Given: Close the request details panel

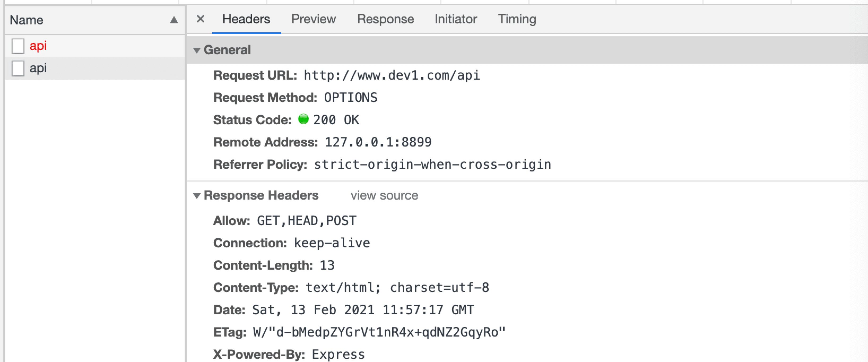Looking at the screenshot, I should coord(200,19).
